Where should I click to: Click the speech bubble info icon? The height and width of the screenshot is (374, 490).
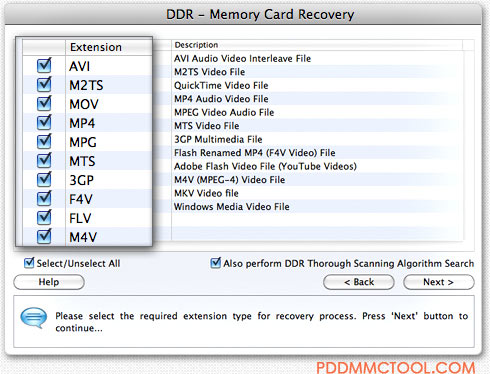coord(34,318)
